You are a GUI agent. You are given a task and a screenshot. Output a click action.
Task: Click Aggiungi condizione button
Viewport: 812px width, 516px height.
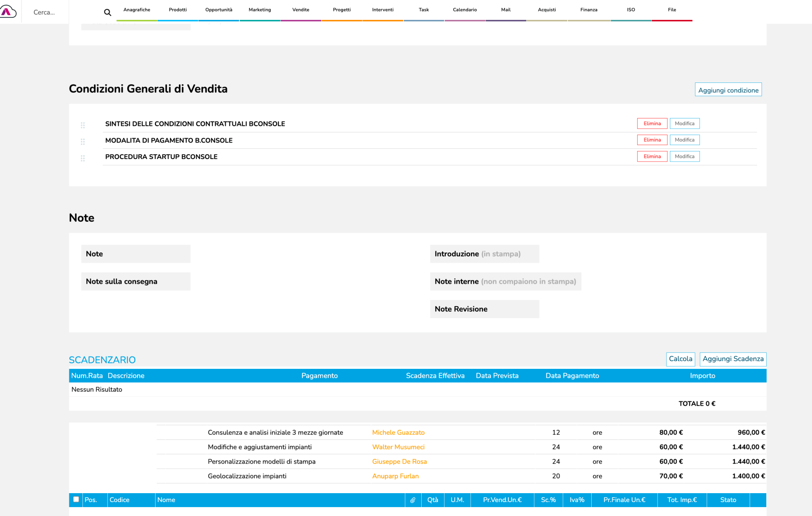[728, 90]
